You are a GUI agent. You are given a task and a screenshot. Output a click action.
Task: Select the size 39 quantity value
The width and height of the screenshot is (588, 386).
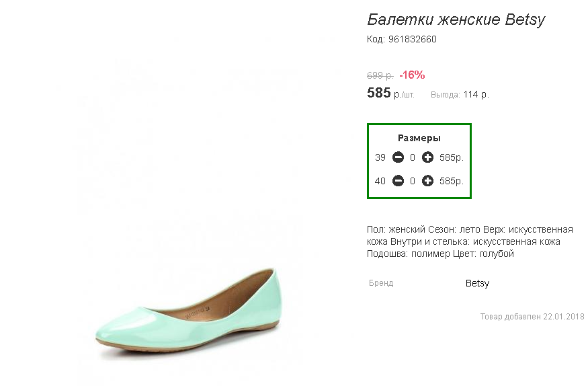(413, 157)
